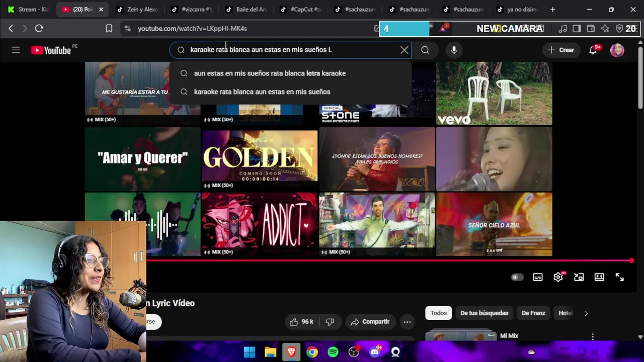This screenshot has width=644, height=362.
Task: Open the Brave Wallet icon
Action: 591,29
